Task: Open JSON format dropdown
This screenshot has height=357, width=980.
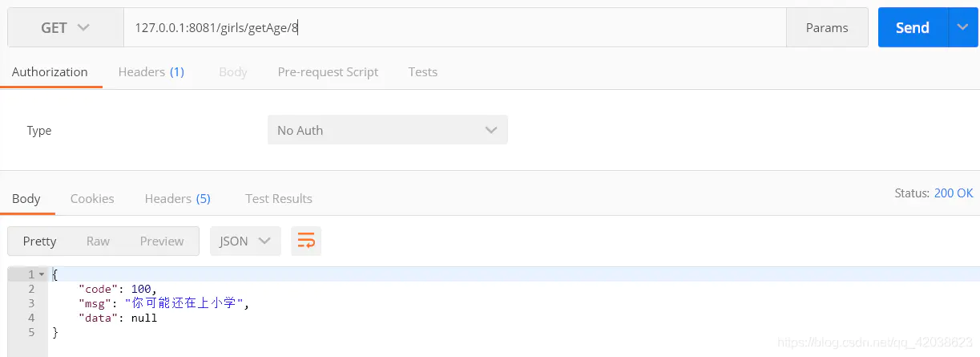Action: click(245, 241)
